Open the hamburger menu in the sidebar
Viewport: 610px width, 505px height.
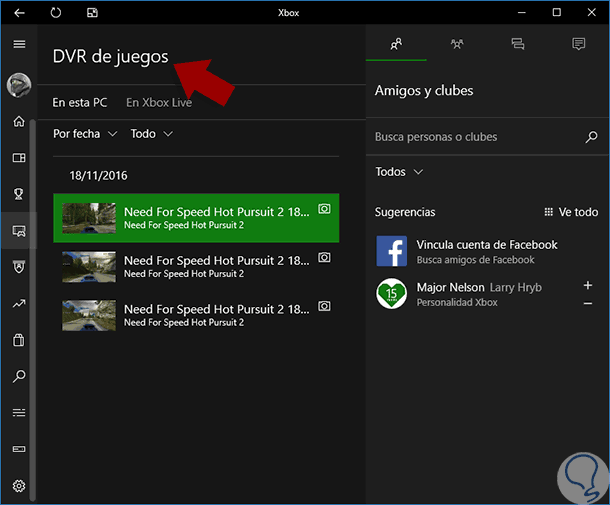[19, 44]
